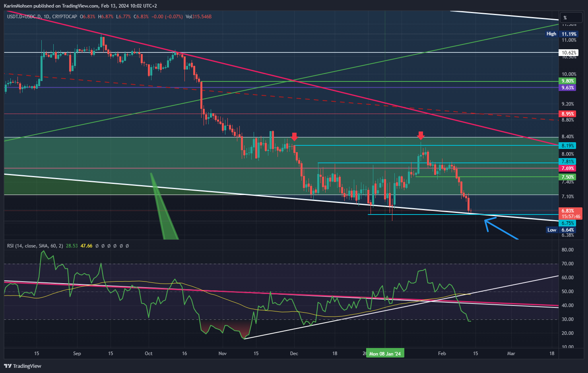The width and height of the screenshot is (588, 373).
Task: Click the white 10.62% price label
Action: 569,52
